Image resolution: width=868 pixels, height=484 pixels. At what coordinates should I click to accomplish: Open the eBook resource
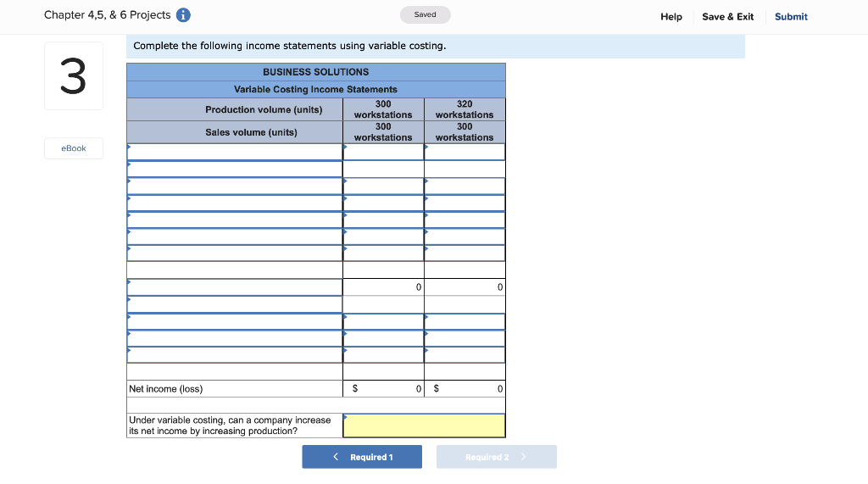tap(74, 148)
